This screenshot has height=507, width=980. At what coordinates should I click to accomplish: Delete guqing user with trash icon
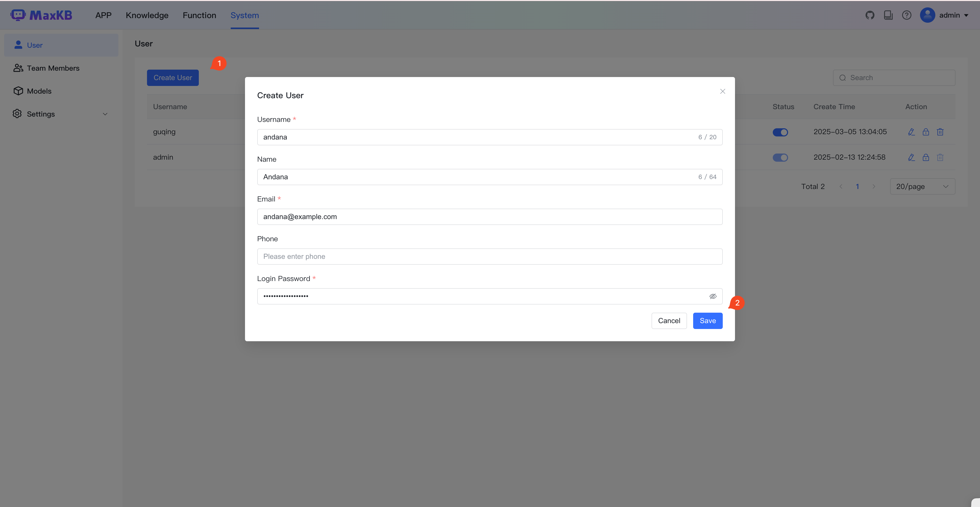pyautogui.click(x=940, y=132)
